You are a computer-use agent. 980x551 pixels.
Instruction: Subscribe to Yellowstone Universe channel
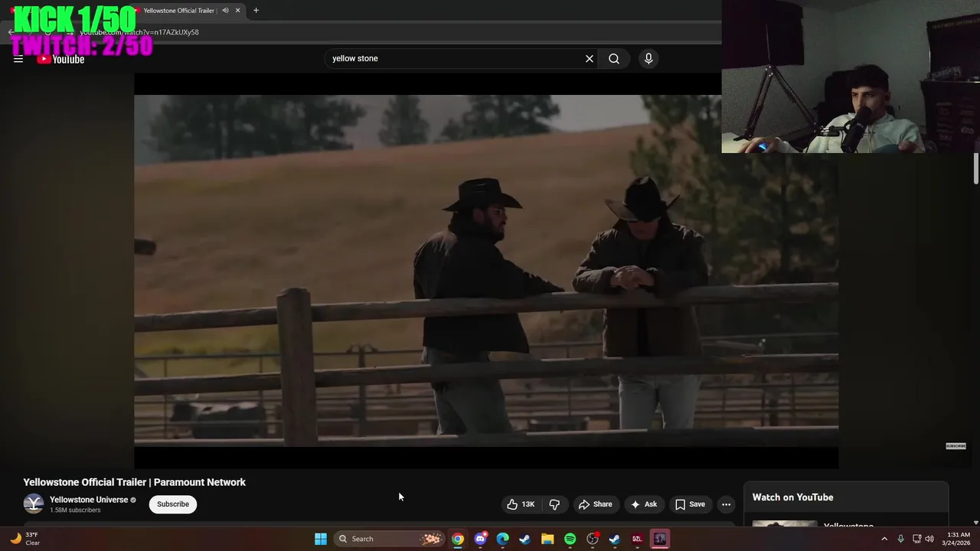click(173, 504)
